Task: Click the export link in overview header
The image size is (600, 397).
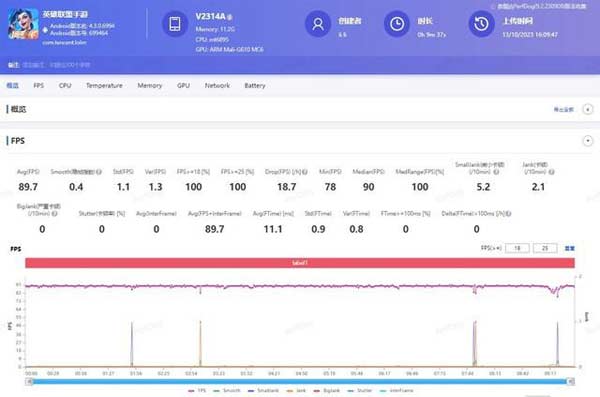Action: coord(564,109)
